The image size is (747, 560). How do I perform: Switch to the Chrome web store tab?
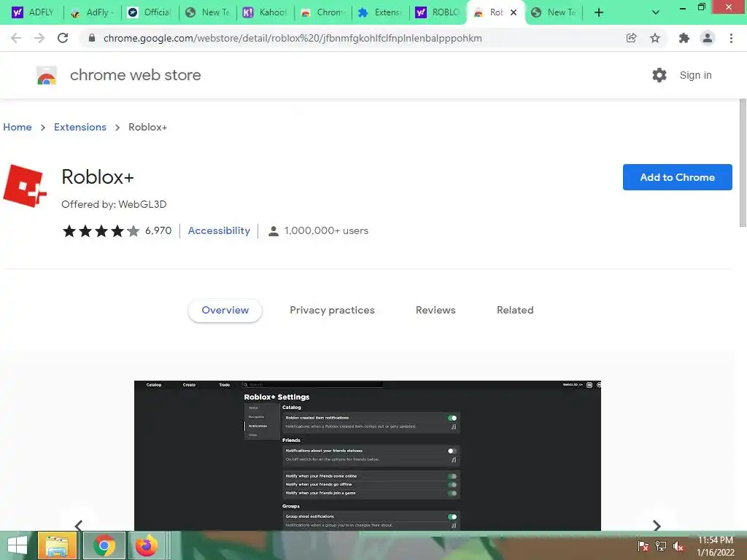pyautogui.click(x=322, y=12)
